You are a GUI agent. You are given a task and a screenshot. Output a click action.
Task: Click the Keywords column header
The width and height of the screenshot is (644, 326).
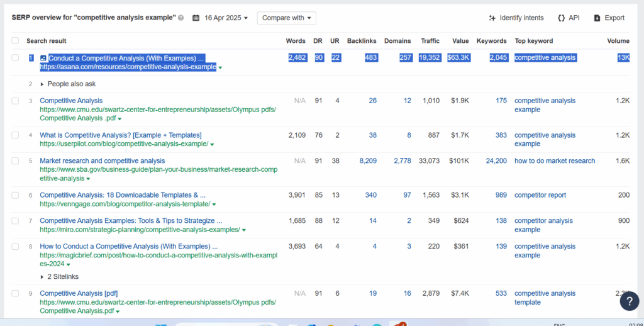492,41
